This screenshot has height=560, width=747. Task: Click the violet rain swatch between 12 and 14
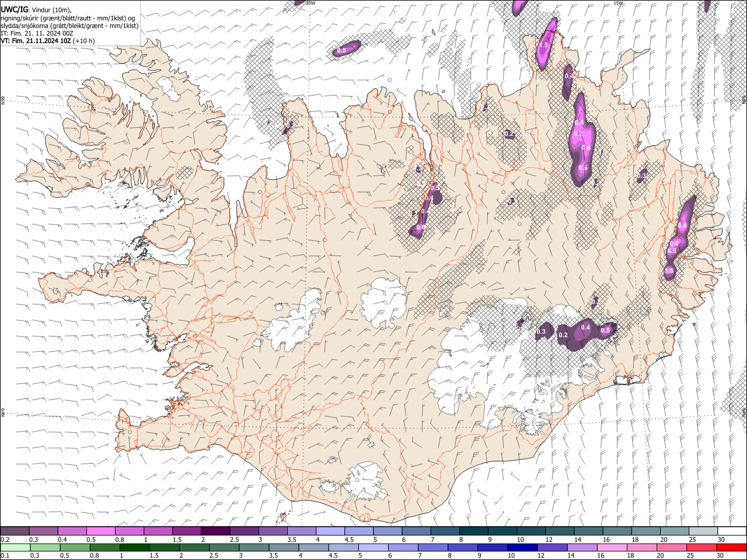[551, 547]
